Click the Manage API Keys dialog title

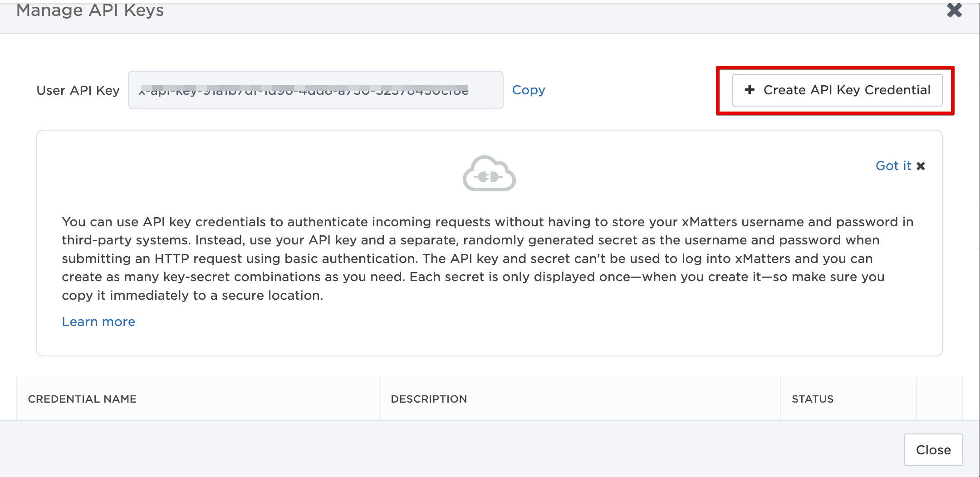pos(90,10)
